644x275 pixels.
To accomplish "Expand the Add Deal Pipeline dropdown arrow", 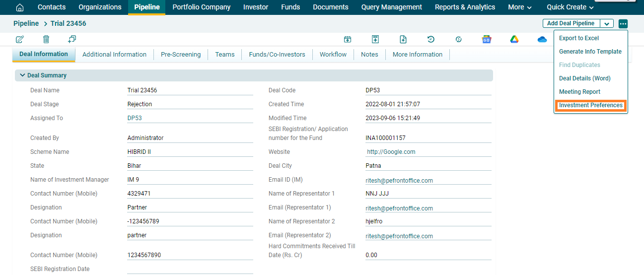I will coord(607,24).
